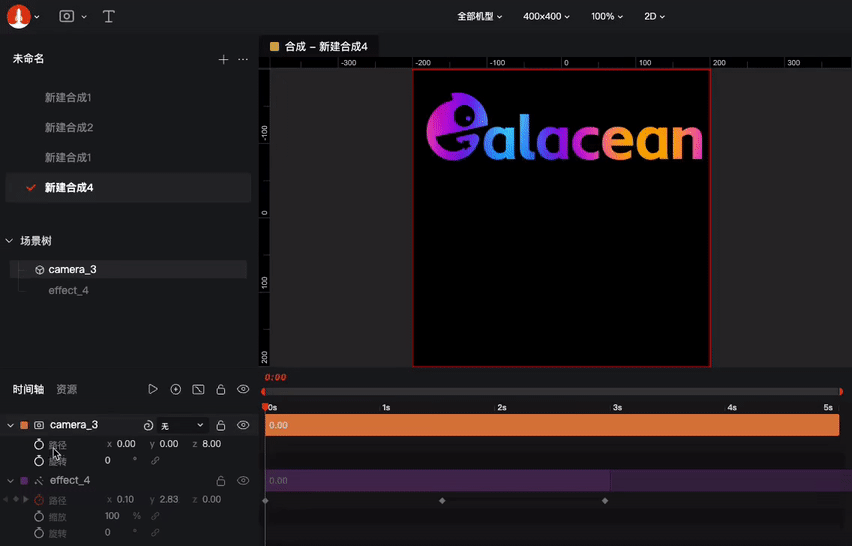
Task: Open the dropdown beside the rocket logo
Action: click(x=36, y=17)
